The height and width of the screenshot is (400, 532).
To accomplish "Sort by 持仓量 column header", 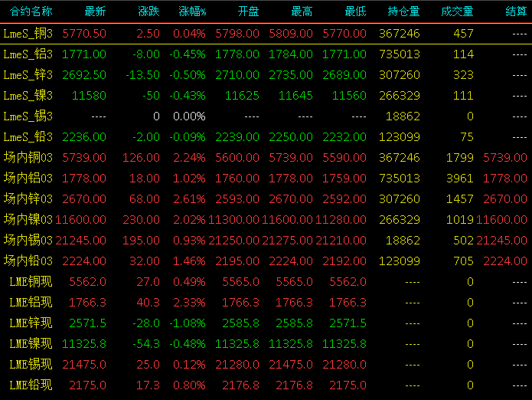I will [403, 11].
